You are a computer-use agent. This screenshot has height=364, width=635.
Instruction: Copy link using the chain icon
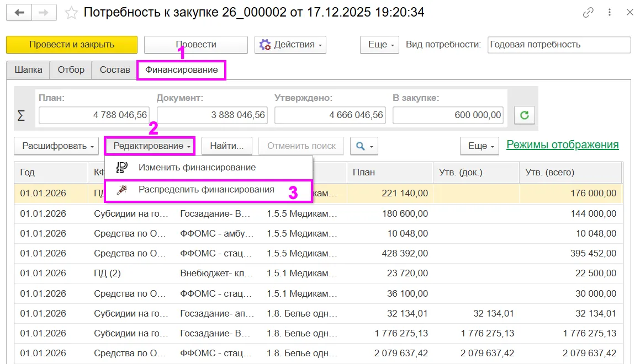588,13
